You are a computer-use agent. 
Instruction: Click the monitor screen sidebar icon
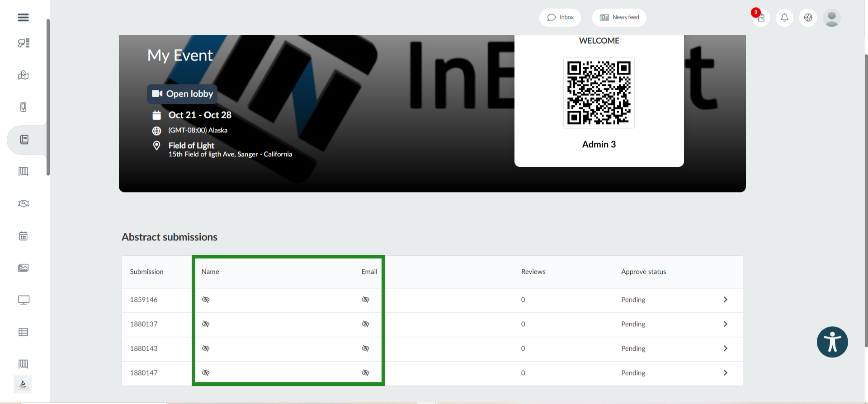point(24,300)
